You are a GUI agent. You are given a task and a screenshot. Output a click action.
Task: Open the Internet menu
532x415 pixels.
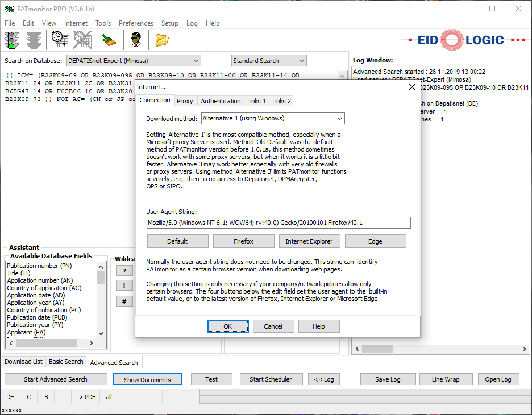(76, 23)
